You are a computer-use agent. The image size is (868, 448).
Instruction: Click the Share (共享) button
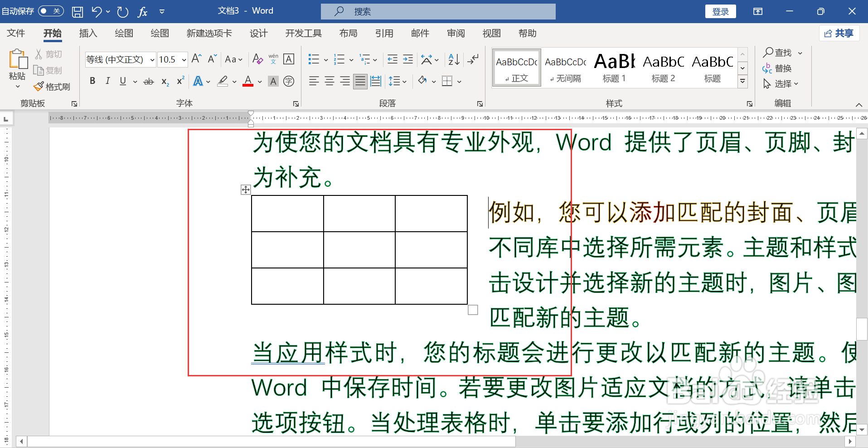tap(839, 33)
